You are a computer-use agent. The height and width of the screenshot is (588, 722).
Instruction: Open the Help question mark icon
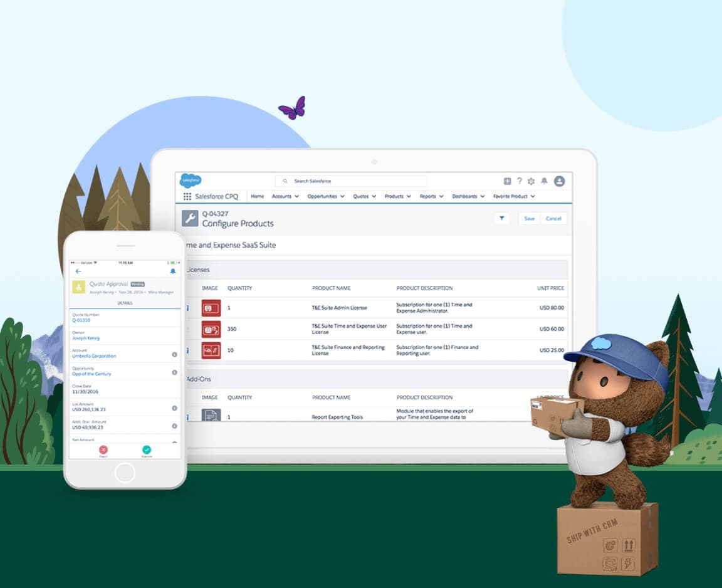point(520,181)
